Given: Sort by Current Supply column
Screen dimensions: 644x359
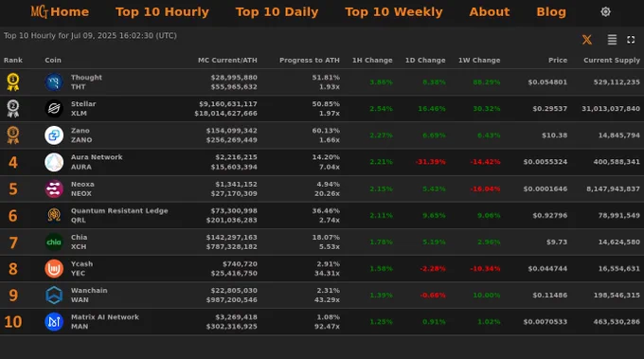Looking at the screenshot, I should point(612,60).
